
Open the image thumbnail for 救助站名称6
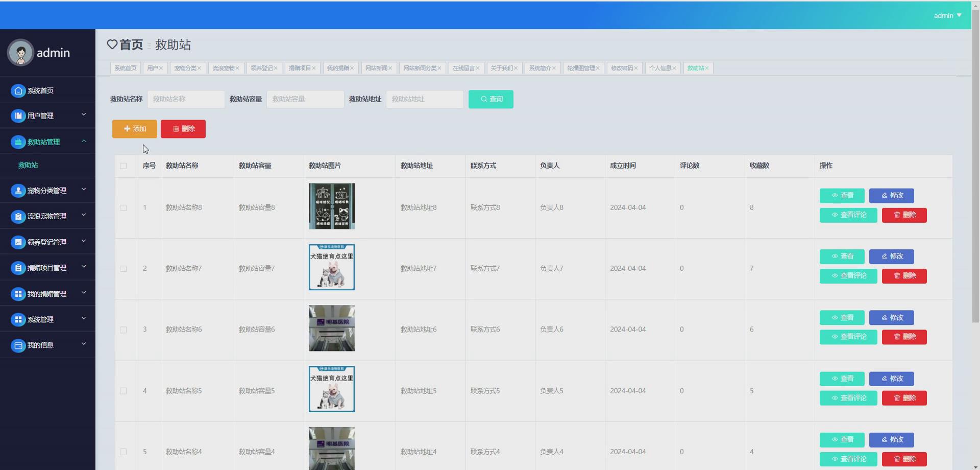pyautogui.click(x=332, y=328)
